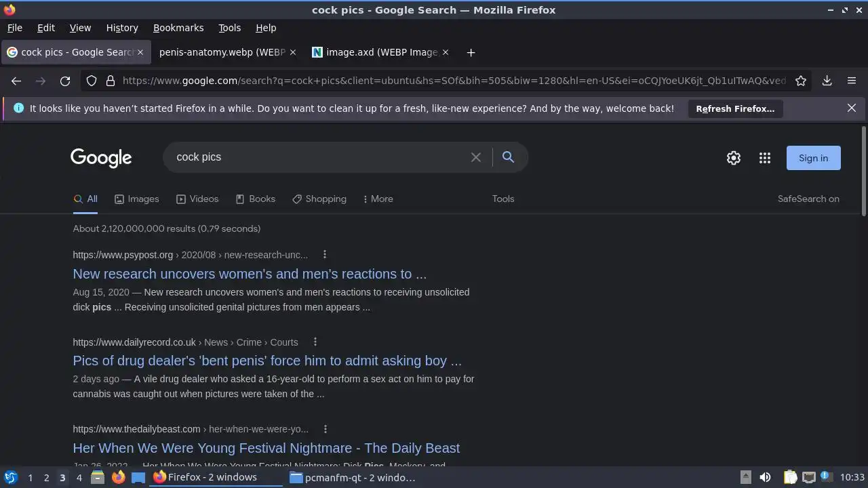Open The Daily Beast festival result link
The width and height of the screenshot is (868, 488).
point(267,448)
